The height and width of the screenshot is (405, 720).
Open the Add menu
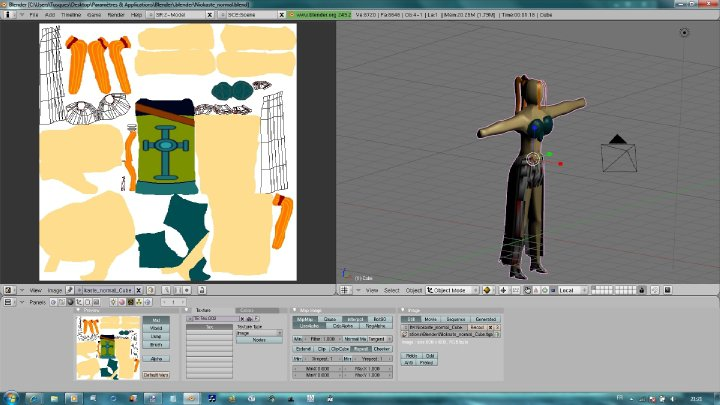[50, 15]
